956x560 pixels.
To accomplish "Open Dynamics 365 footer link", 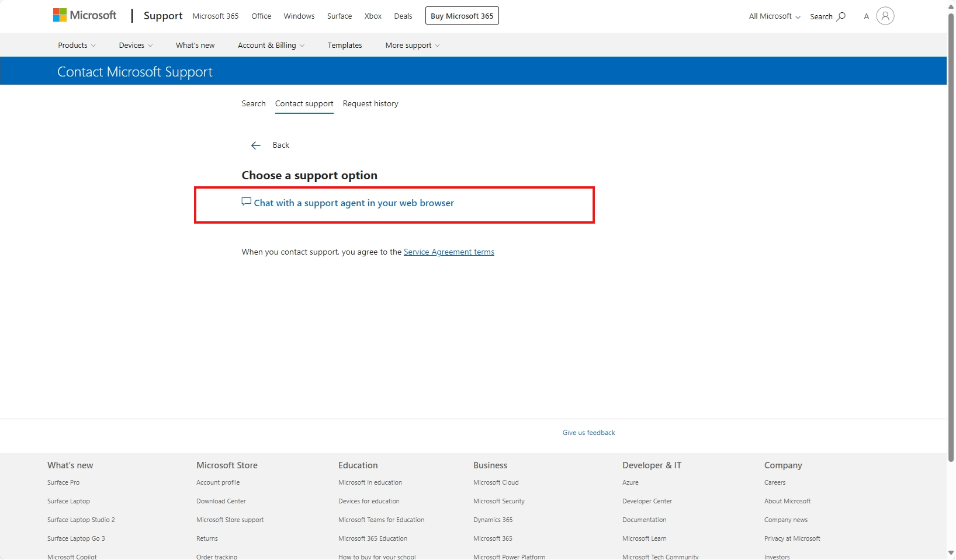I will [x=493, y=520].
